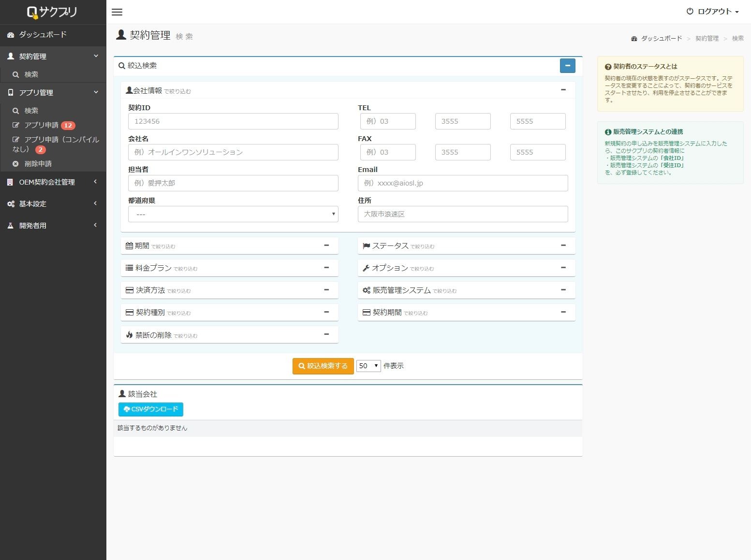Click the 契約ID input field
The height and width of the screenshot is (560, 751).
click(x=233, y=121)
